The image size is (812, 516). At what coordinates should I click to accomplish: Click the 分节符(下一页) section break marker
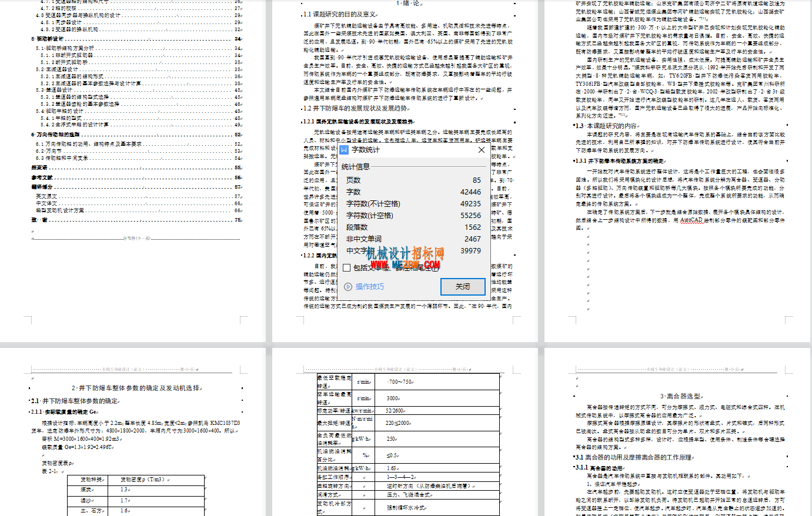(136, 239)
